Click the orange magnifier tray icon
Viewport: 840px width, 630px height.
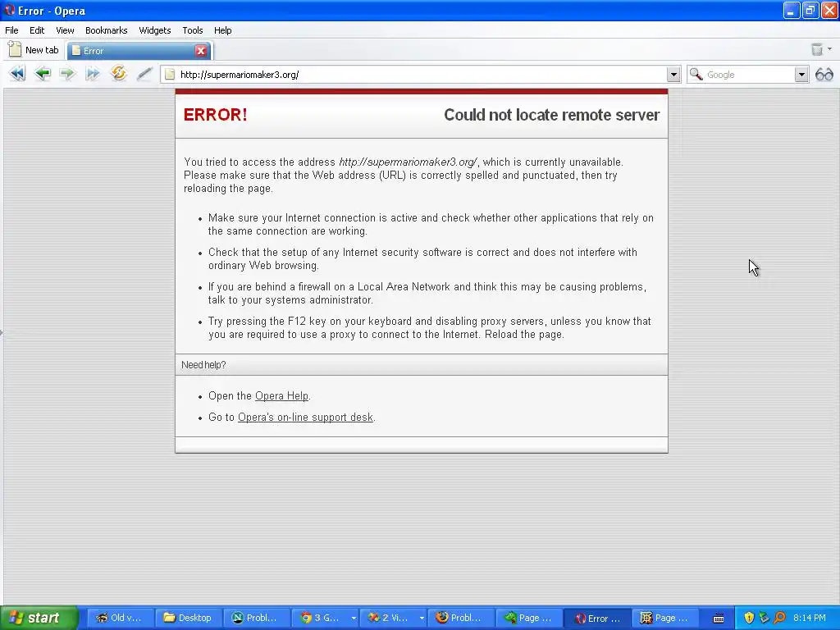point(779,618)
